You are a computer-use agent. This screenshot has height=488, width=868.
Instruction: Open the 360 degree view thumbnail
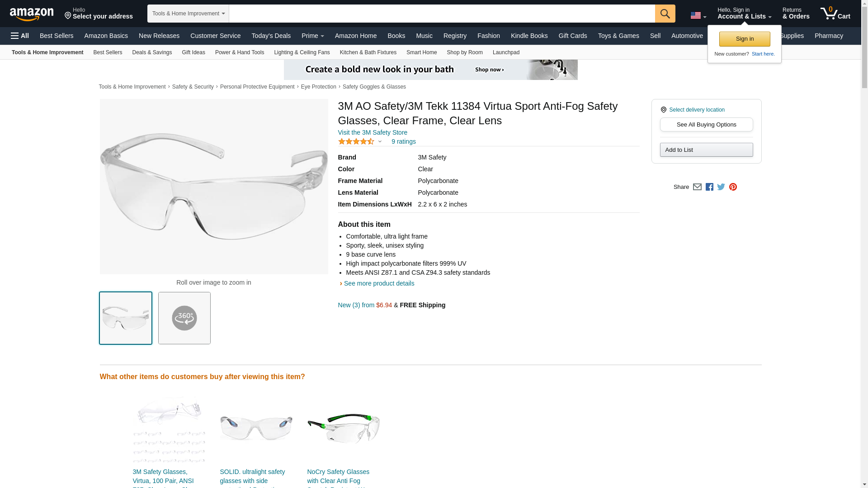tap(184, 318)
